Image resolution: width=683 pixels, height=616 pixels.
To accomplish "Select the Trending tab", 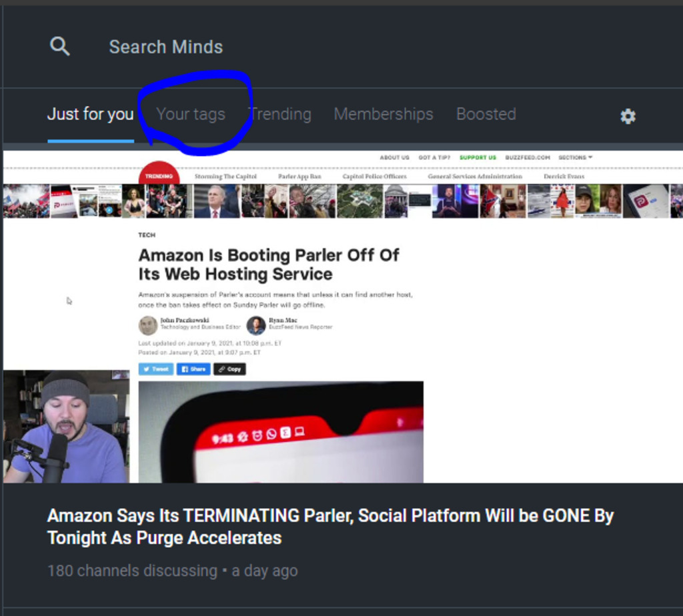I will (281, 114).
